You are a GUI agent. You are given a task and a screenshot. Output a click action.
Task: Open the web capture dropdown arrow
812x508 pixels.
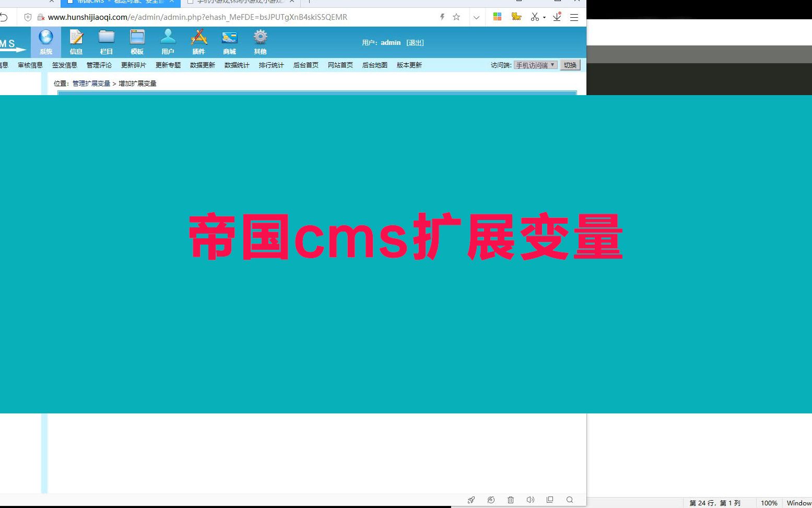pyautogui.click(x=543, y=17)
